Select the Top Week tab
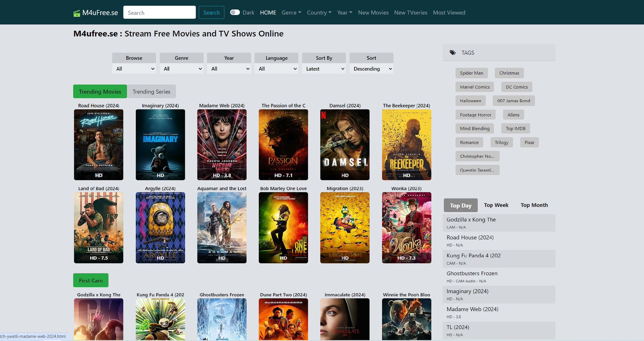The width and height of the screenshot is (644, 341). (x=496, y=205)
